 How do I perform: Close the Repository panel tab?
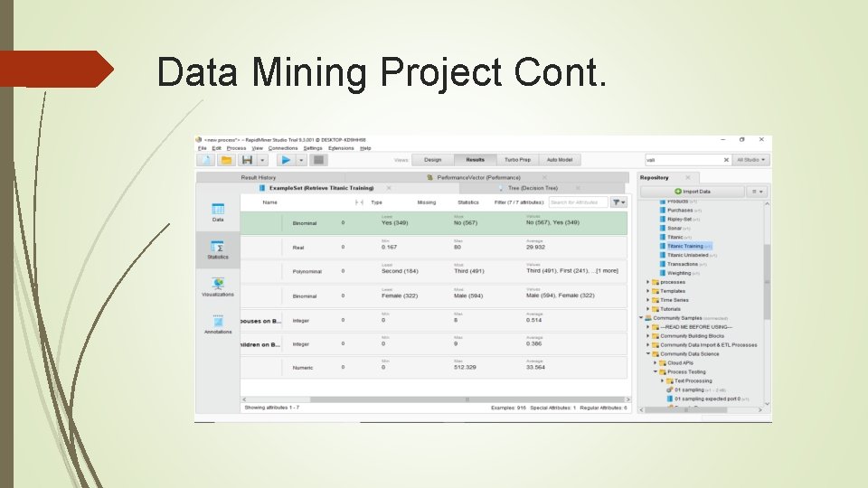[687, 178]
